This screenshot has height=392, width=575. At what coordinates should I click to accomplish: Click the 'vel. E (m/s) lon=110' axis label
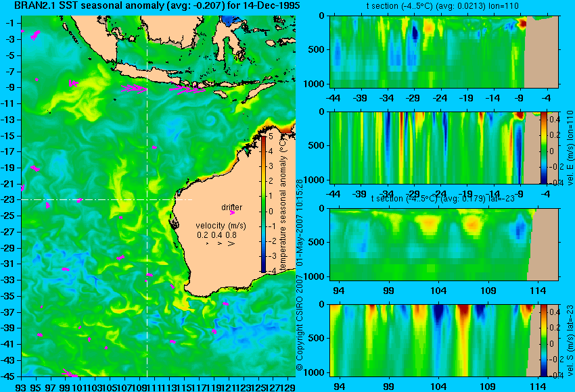[x=570, y=147]
